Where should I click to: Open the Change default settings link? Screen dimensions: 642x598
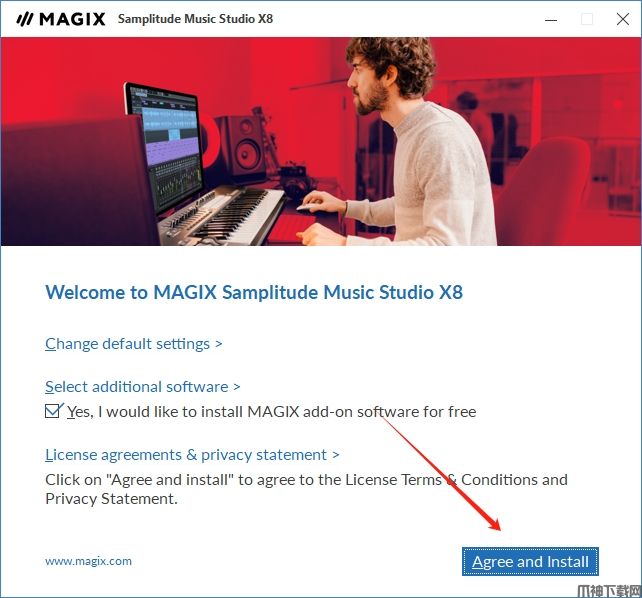[x=127, y=344]
